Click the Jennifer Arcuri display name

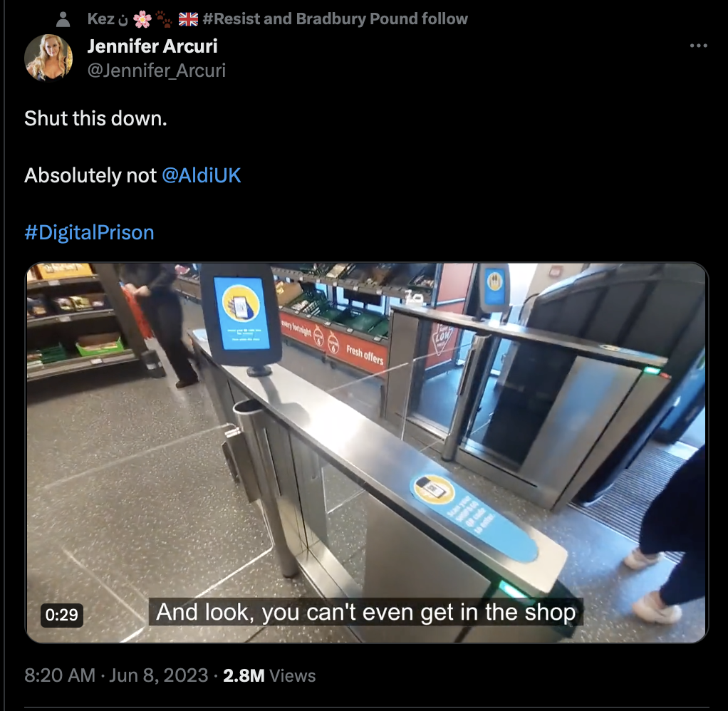click(152, 46)
